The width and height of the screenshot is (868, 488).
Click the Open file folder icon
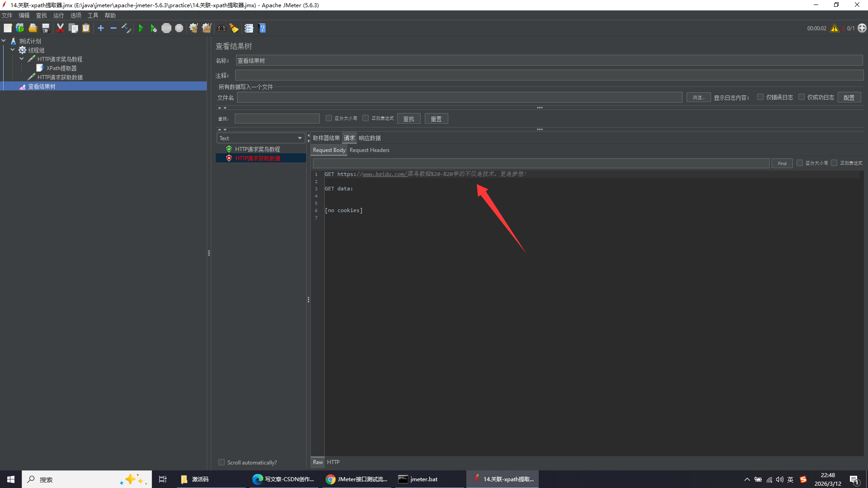33,28
